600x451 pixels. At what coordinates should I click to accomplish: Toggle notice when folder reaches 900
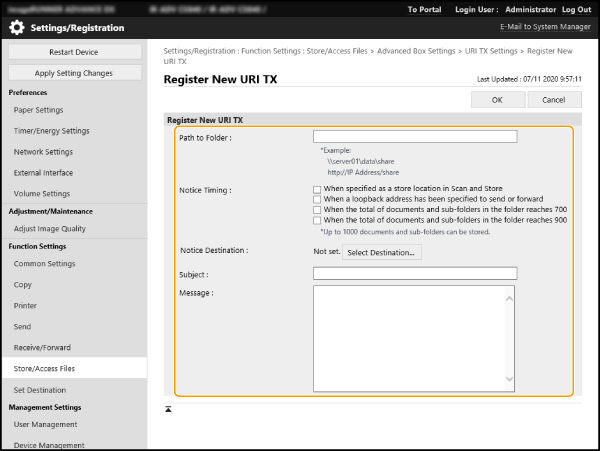click(x=317, y=221)
